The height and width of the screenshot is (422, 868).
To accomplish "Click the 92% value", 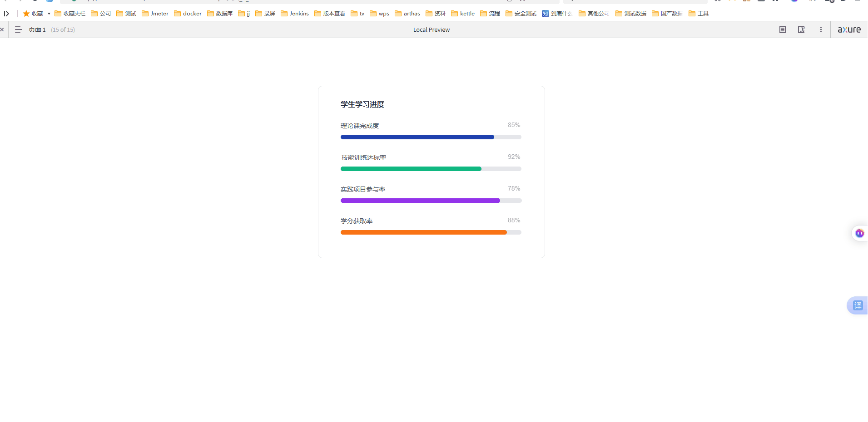I will 514,157.
